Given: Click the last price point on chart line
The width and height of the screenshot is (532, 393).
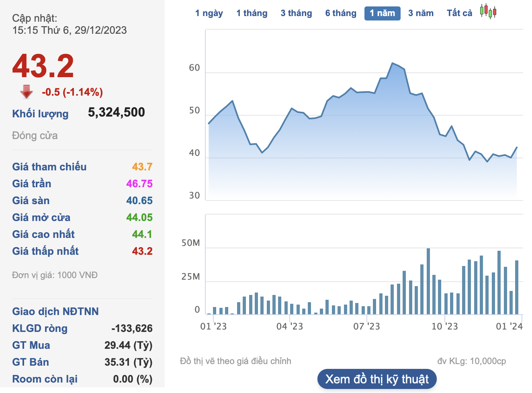Looking at the screenshot, I should [517, 147].
